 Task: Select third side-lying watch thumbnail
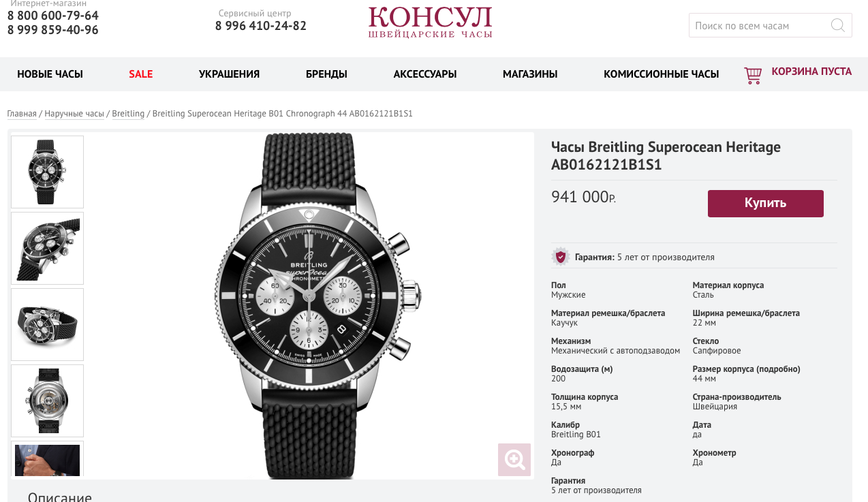[x=47, y=324]
